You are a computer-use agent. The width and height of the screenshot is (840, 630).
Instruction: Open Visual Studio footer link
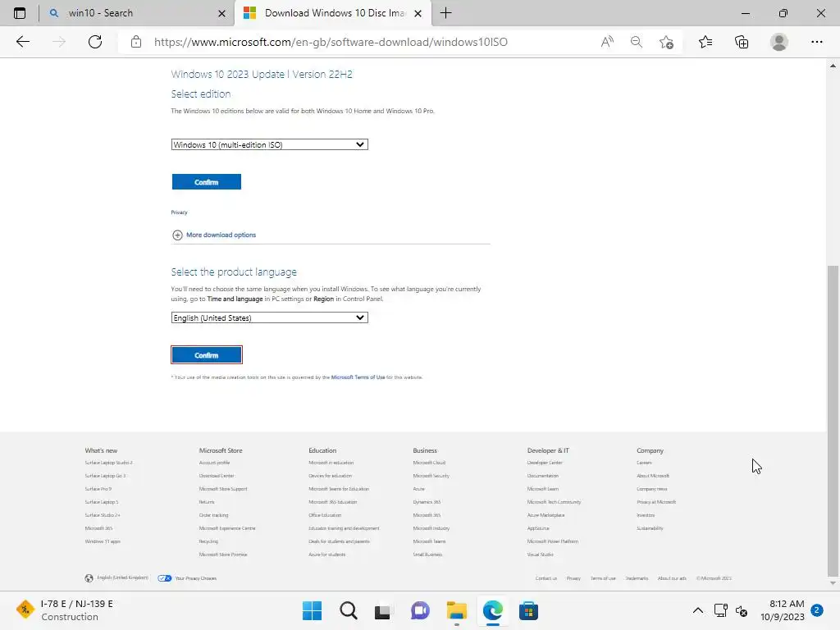click(x=540, y=555)
